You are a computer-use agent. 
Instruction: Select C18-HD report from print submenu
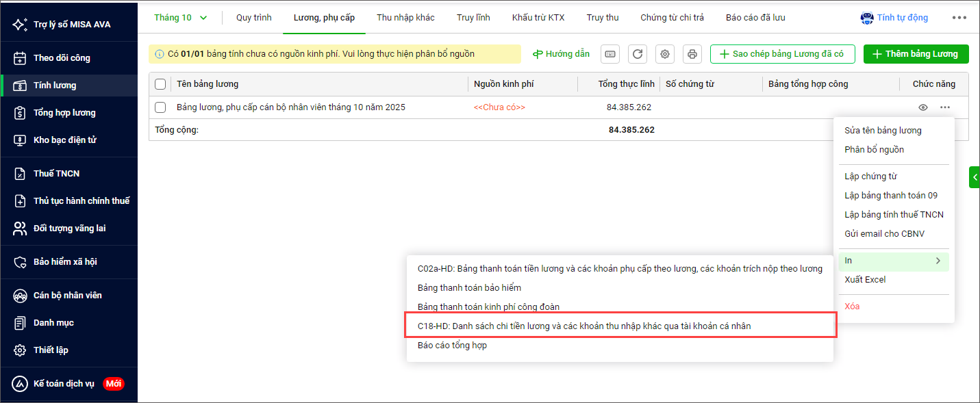584,326
